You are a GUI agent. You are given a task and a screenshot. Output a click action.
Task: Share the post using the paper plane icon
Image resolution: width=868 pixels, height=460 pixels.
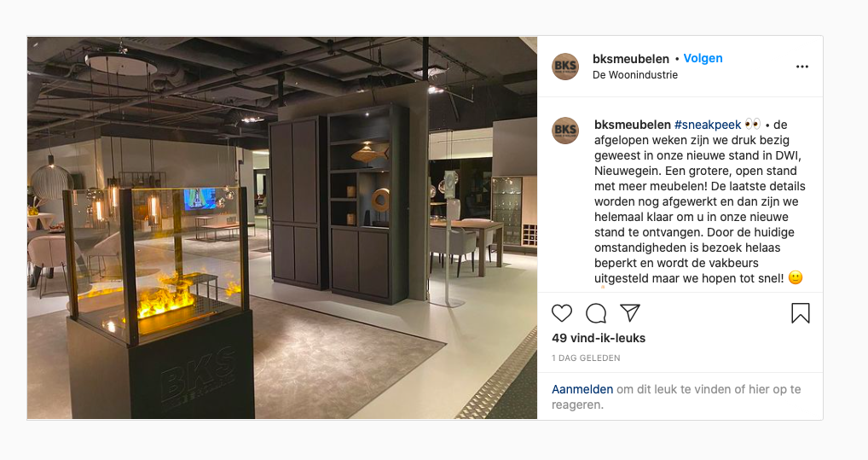pos(630,312)
